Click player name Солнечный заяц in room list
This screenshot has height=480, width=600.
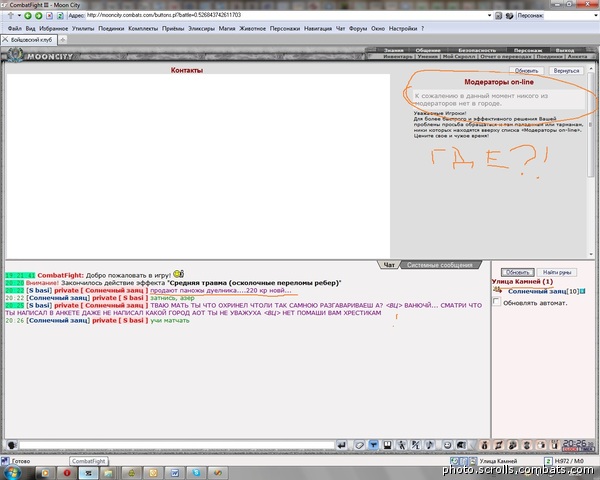click(537, 291)
